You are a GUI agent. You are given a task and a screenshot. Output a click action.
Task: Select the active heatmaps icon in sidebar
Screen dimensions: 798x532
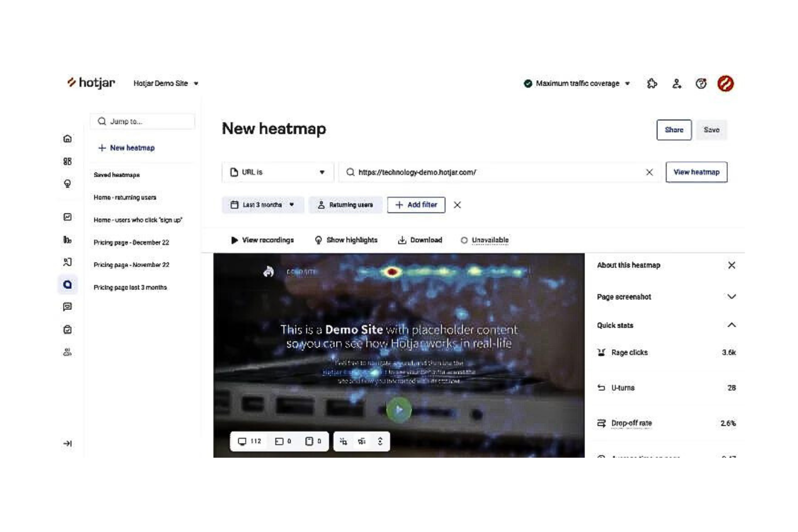[67, 284]
